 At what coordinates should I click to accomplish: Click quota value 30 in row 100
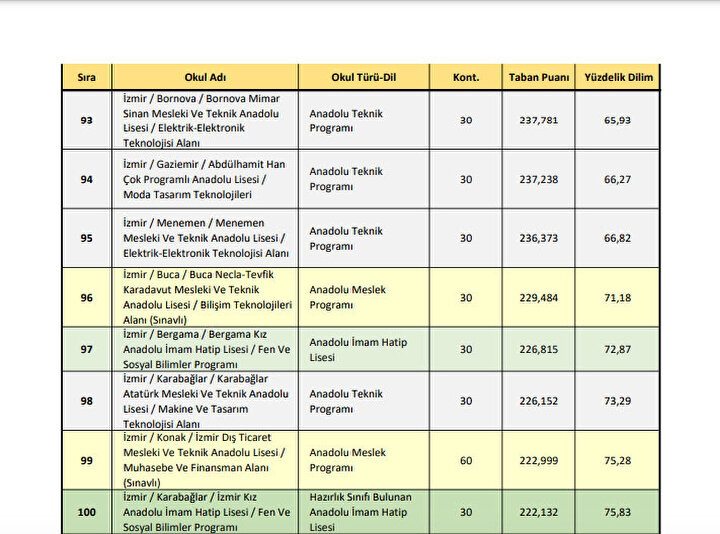coord(466,512)
